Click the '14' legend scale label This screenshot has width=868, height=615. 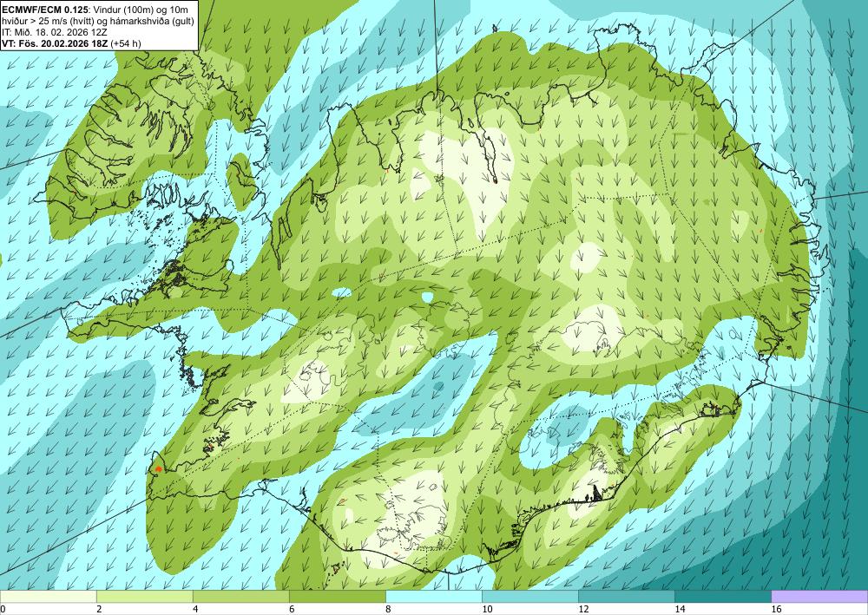point(680,610)
